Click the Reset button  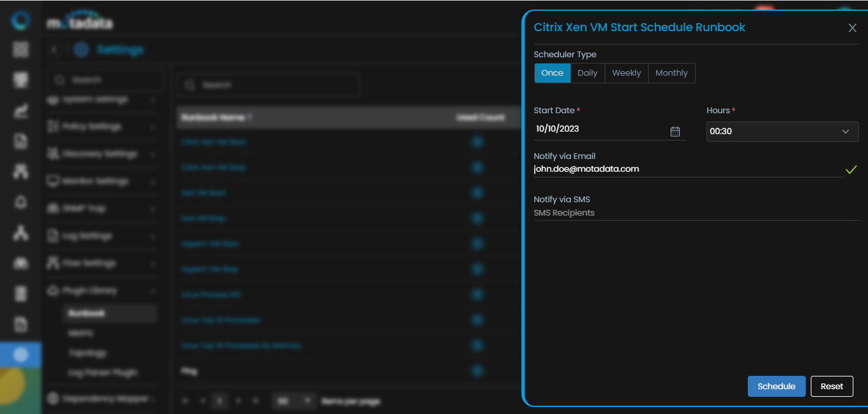click(832, 386)
